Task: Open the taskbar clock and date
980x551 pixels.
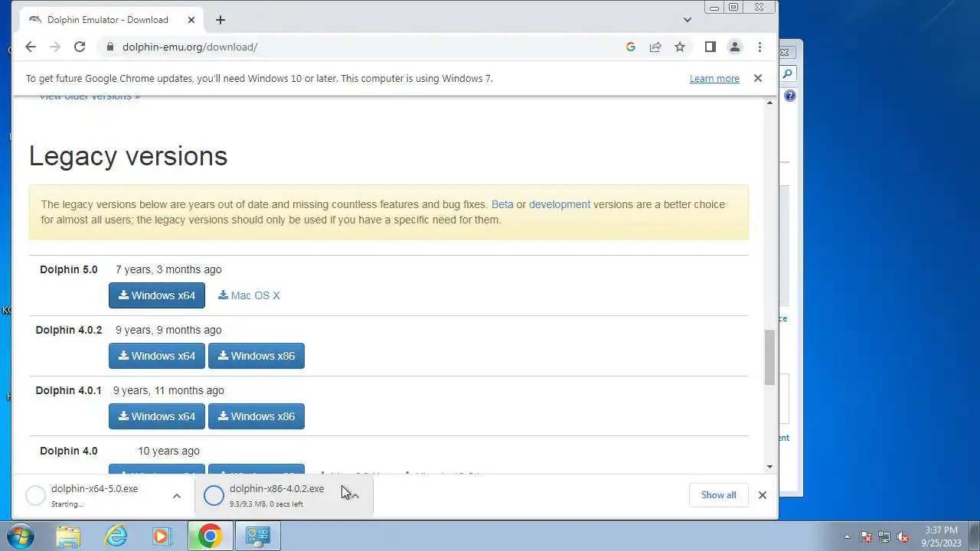Action: tap(941, 536)
